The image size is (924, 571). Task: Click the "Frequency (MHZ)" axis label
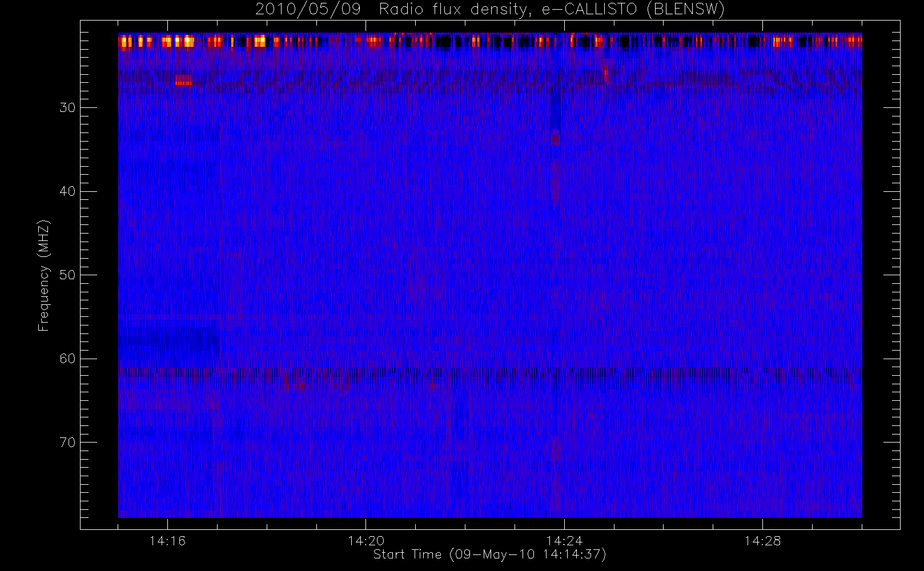43,275
